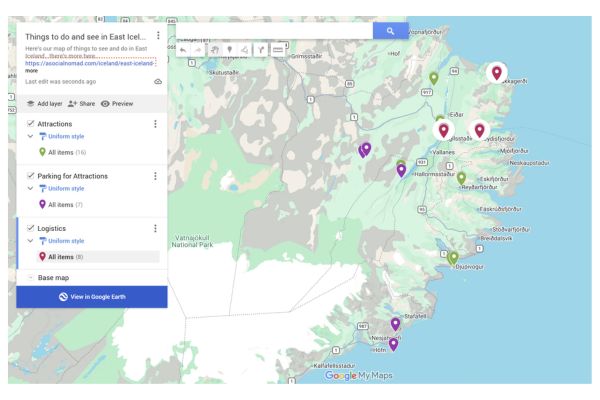Select the hand pan tool

[215, 50]
